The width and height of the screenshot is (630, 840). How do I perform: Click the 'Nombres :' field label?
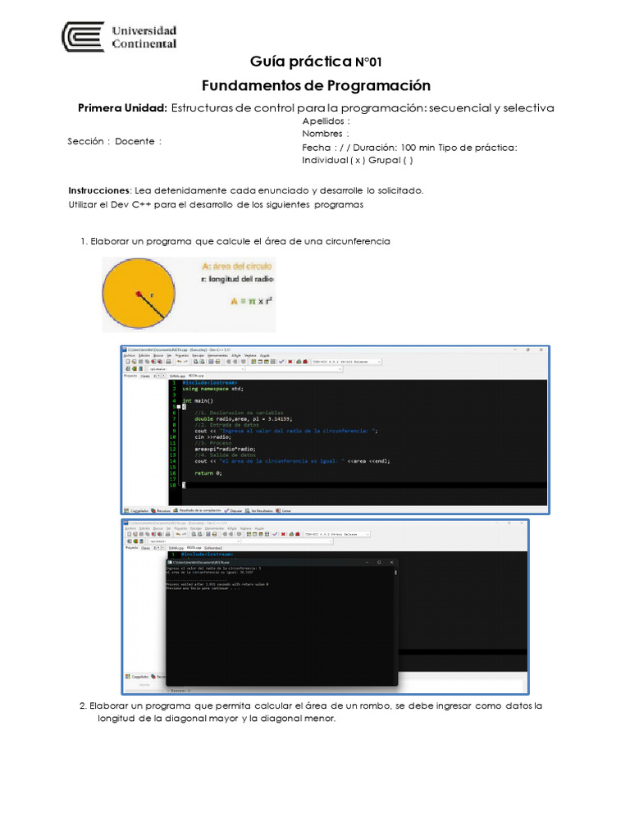tap(325, 134)
